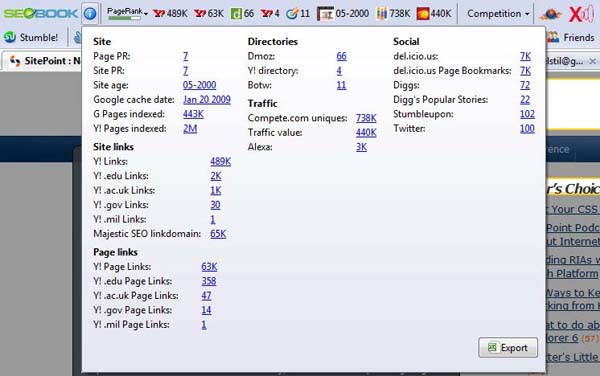This screenshot has width=600, height=376.
Task: Click G Pages indexed 443K link
Action: pos(193,114)
